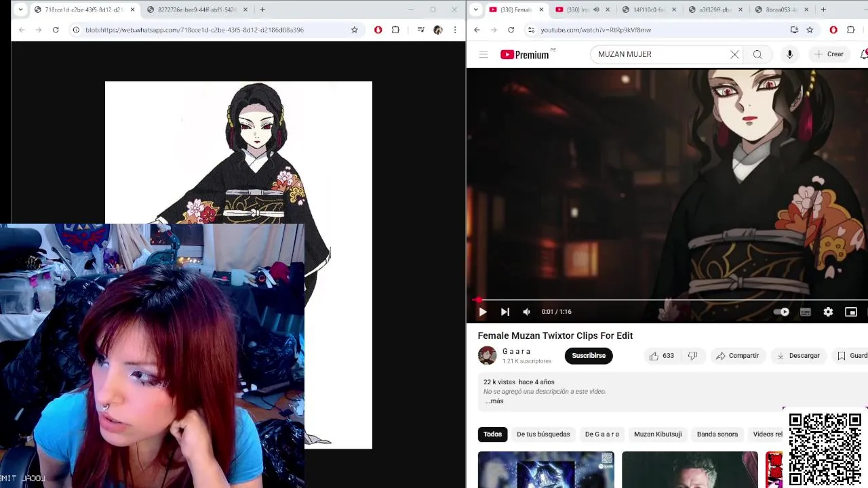
Task: Open G a a r a channel avatar
Action: click(487, 356)
